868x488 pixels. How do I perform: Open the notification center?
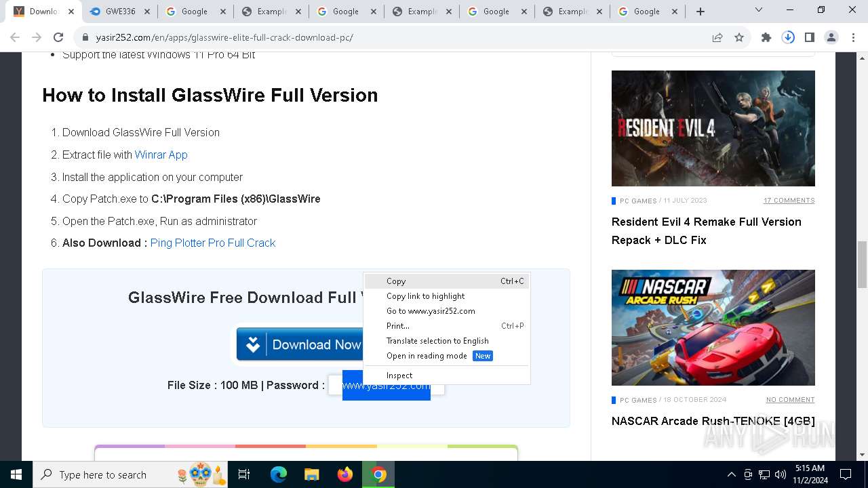click(x=846, y=474)
